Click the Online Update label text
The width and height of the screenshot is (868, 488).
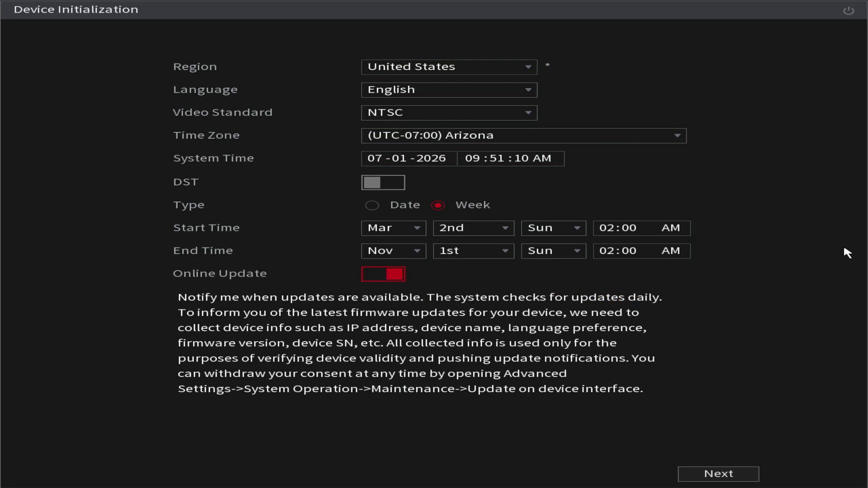[220, 274]
